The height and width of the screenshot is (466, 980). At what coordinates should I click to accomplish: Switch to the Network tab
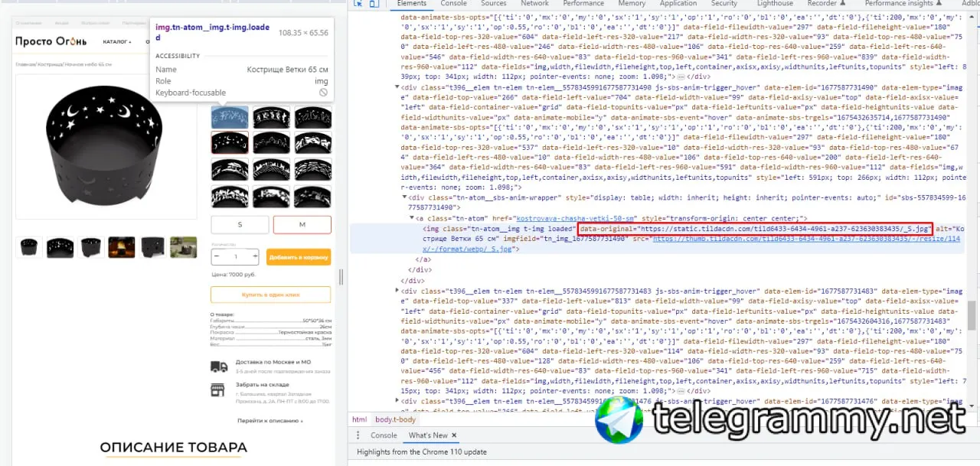tap(534, 4)
